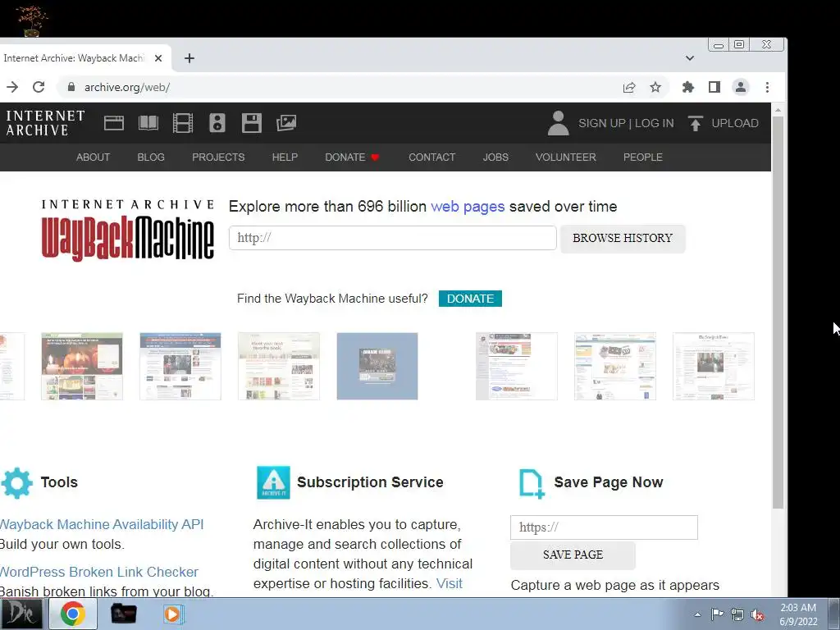Image resolution: width=840 pixels, height=630 pixels.
Task: Open the blue-background website thumbnail
Action: (377, 367)
